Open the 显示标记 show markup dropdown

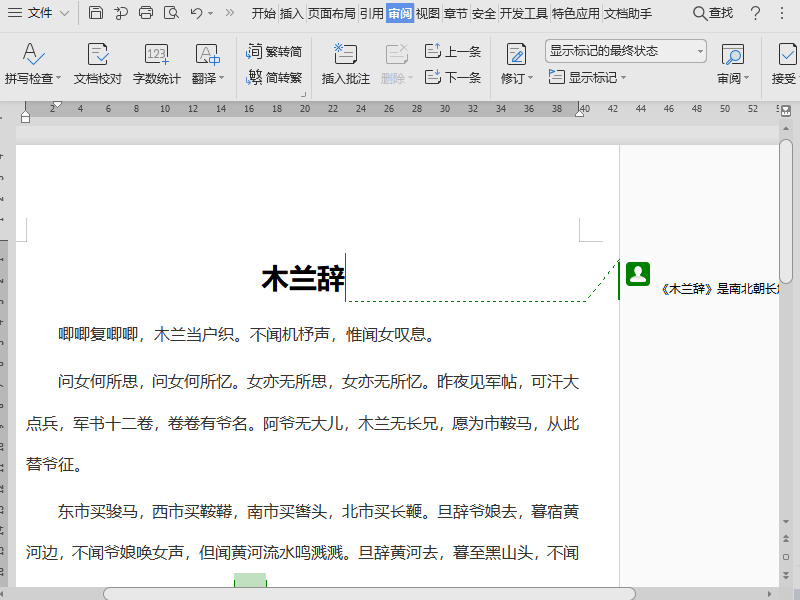pyautogui.click(x=586, y=76)
